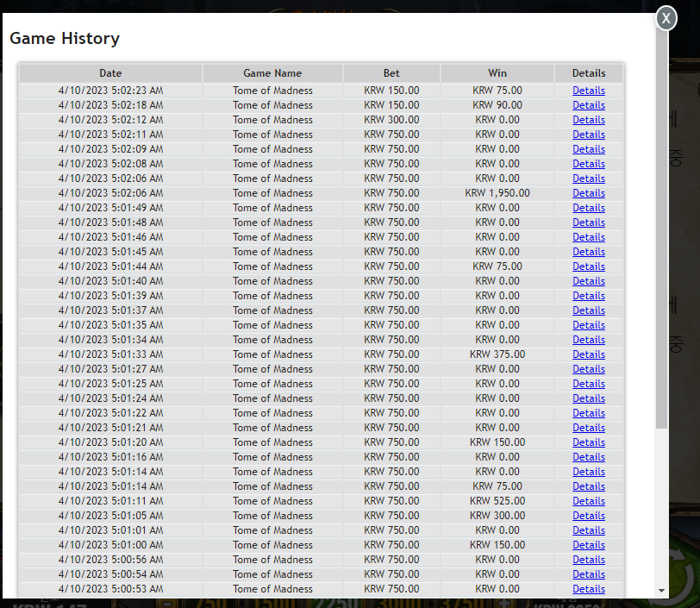700x608 pixels.
Task: Open Details for the 5:02:18 AM round
Action: coord(589,105)
